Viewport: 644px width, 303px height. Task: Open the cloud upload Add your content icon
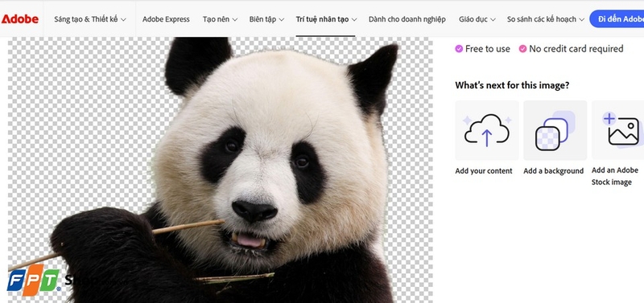coord(487,130)
